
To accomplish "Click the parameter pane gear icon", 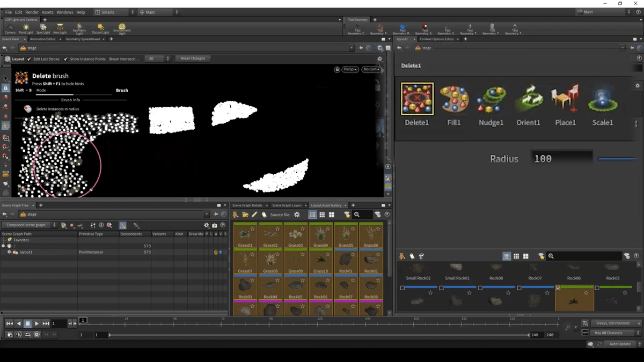I will [x=638, y=86].
